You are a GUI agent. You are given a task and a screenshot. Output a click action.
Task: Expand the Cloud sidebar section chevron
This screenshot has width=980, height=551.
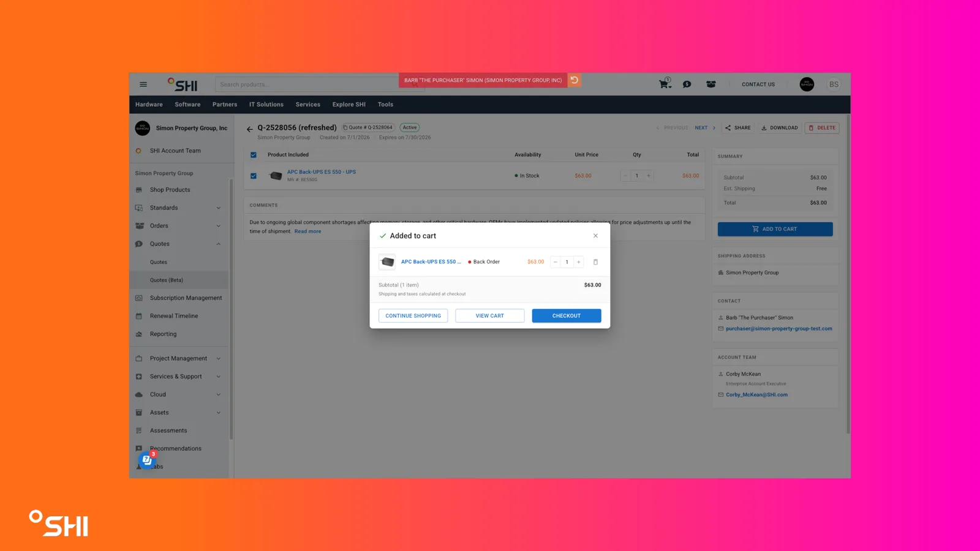click(x=219, y=395)
